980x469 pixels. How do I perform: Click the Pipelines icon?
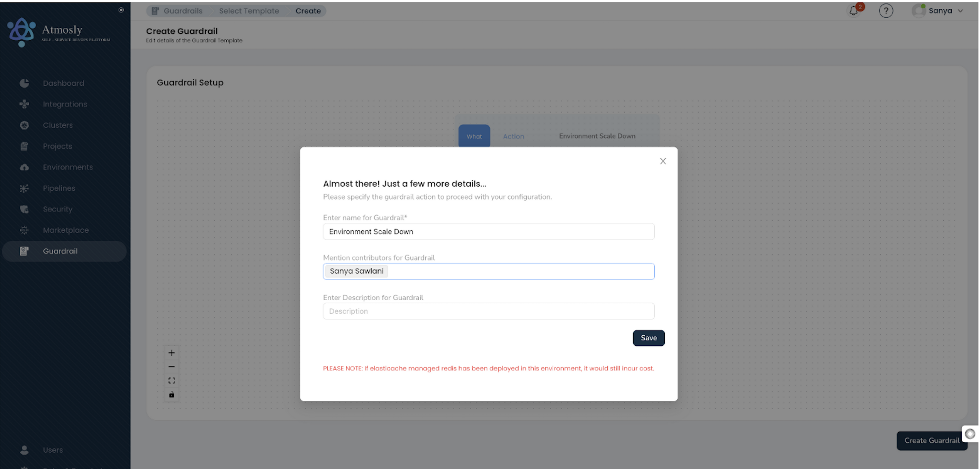24,188
